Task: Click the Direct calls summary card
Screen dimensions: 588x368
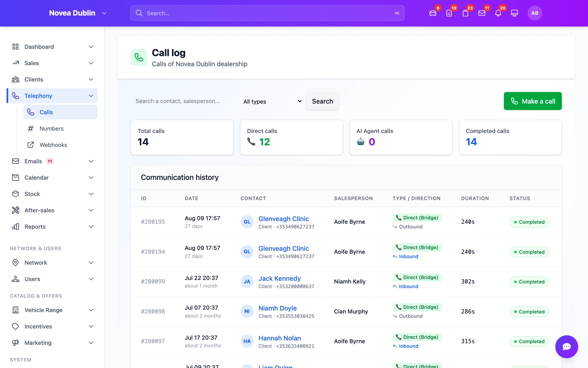Action: click(x=292, y=137)
